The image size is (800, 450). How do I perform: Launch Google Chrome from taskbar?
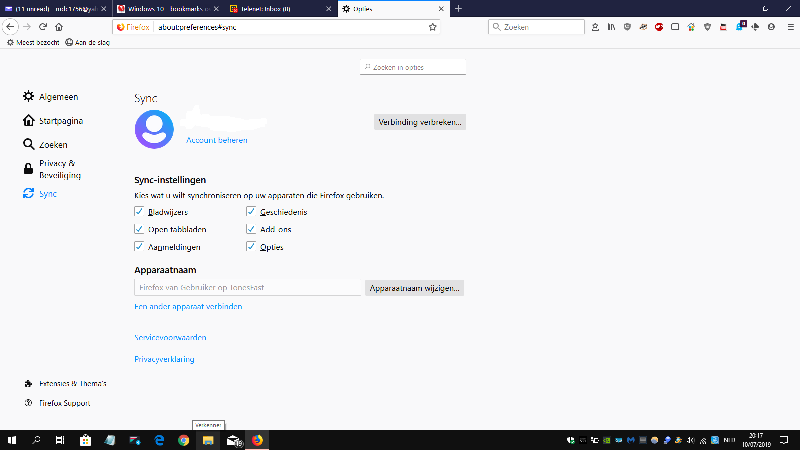[184, 440]
